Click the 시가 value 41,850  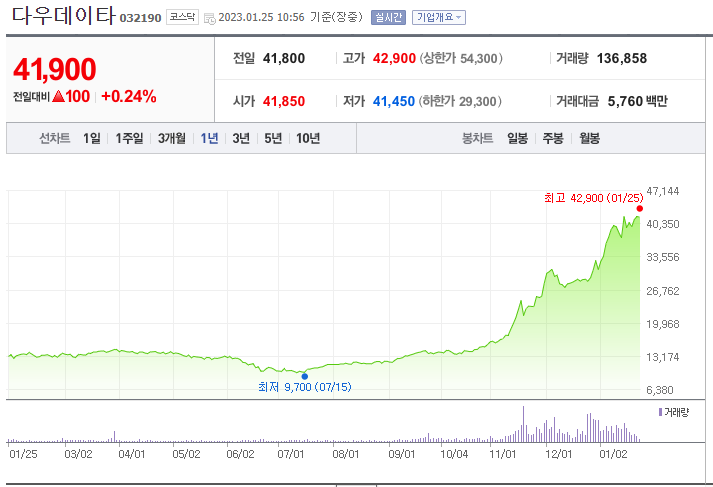tap(284, 101)
